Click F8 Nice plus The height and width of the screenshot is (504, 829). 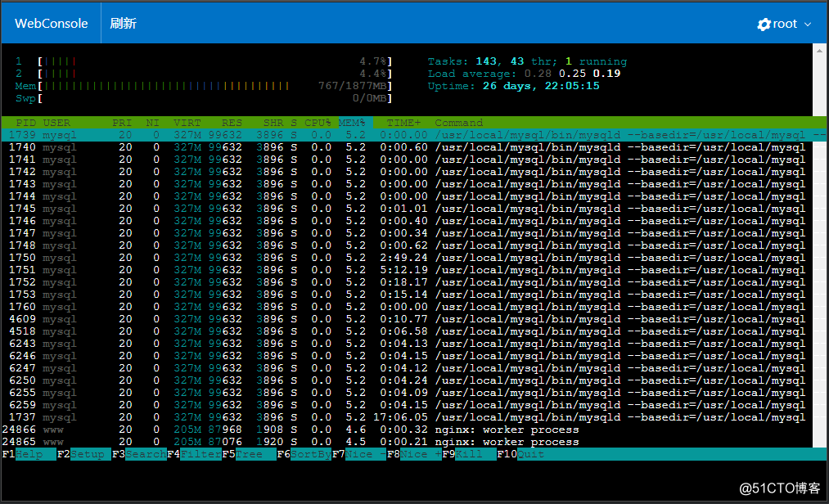(x=414, y=454)
